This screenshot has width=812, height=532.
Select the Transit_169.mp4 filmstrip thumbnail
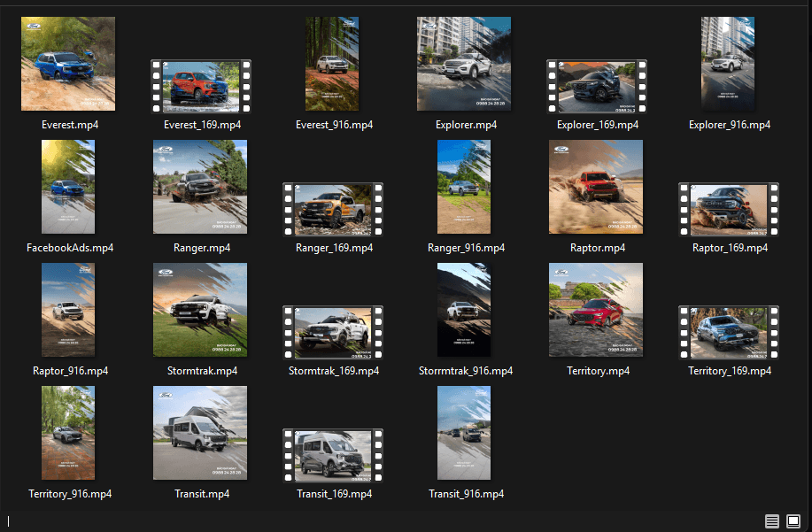333,455
